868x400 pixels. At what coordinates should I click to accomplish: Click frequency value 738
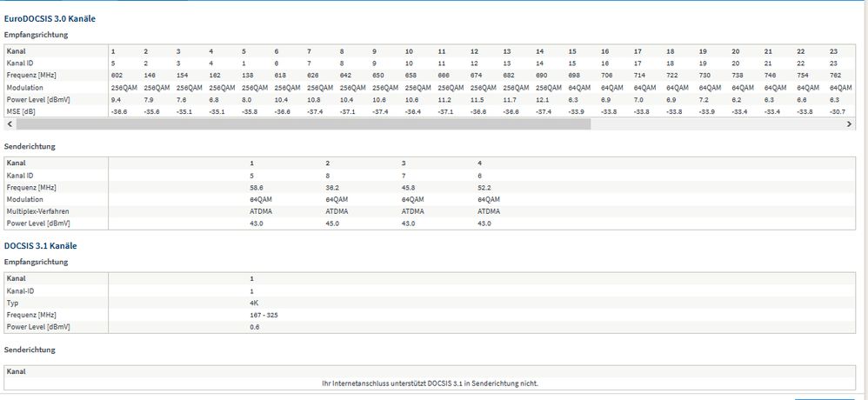[x=738, y=76]
